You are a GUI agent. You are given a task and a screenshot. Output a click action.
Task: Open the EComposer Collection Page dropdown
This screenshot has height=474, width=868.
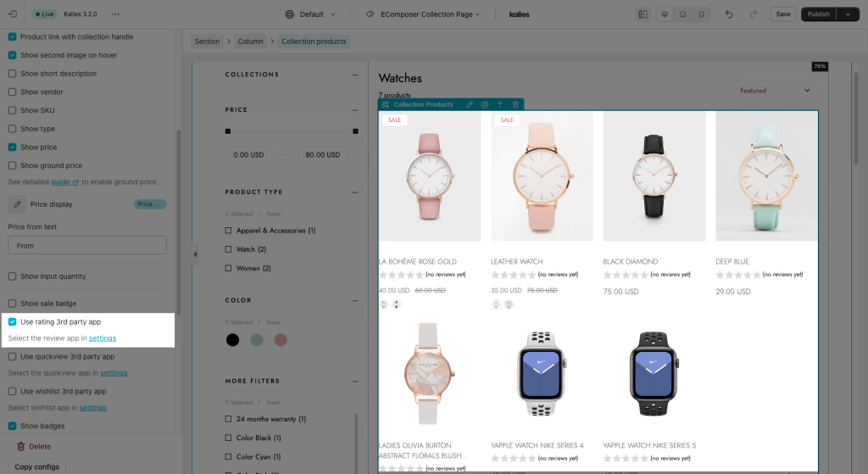pos(424,14)
